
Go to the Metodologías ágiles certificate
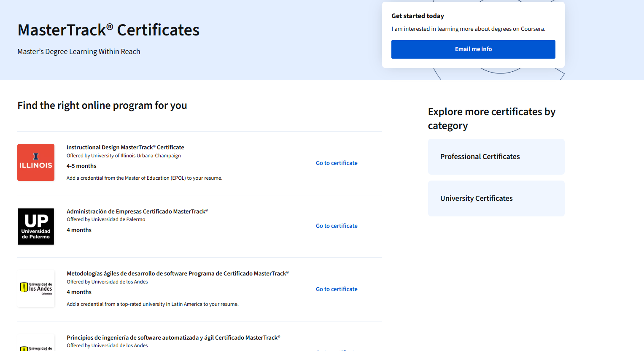(336, 289)
